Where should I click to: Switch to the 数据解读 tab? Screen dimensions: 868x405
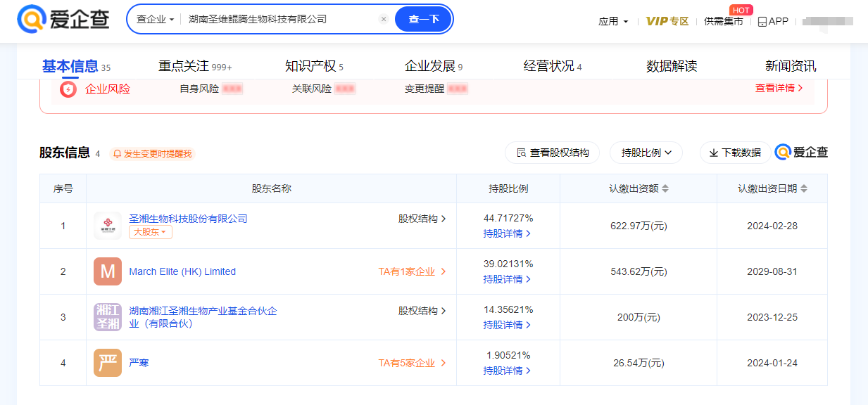click(x=672, y=66)
